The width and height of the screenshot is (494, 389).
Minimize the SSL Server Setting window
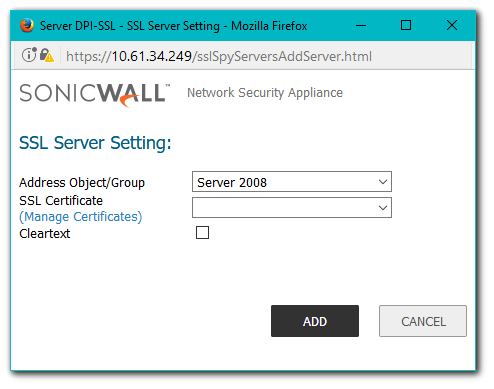pos(361,25)
